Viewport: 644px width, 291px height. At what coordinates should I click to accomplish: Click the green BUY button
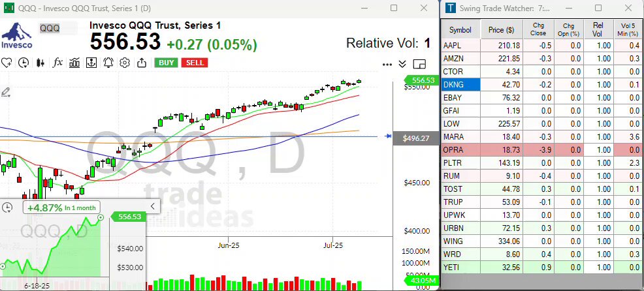pyautogui.click(x=166, y=63)
